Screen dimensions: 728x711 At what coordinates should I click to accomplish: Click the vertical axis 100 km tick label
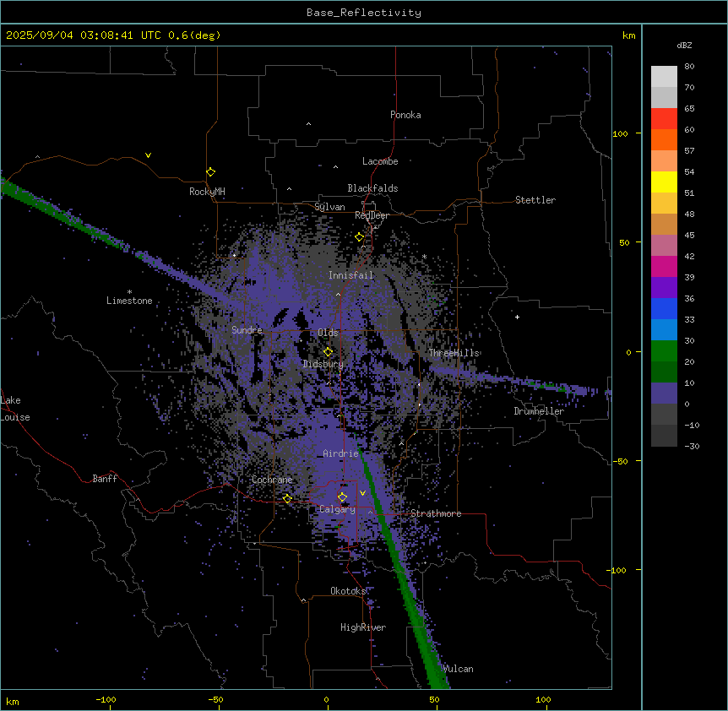click(620, 133)
